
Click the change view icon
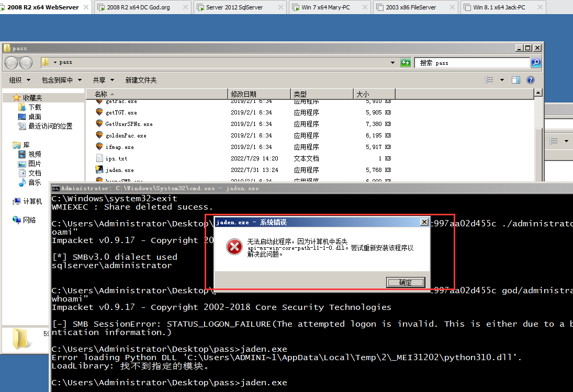(489, 80)
